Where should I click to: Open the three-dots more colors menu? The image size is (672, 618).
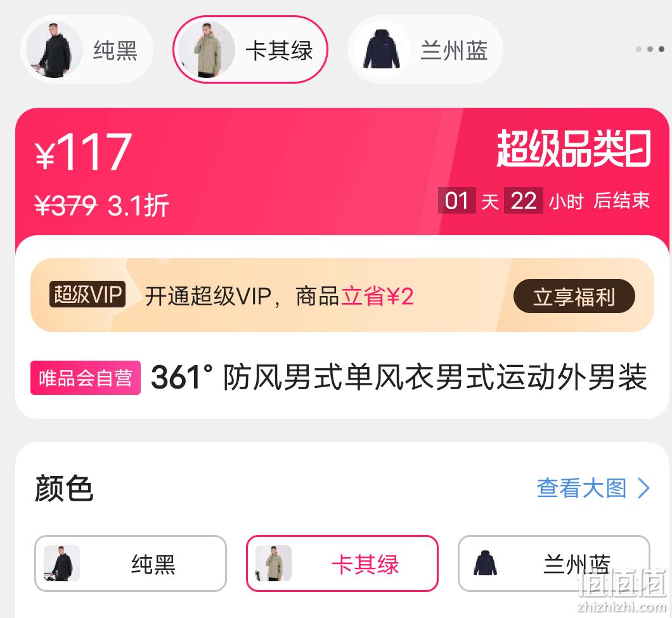pyautogui.click(x=650, y=49)
